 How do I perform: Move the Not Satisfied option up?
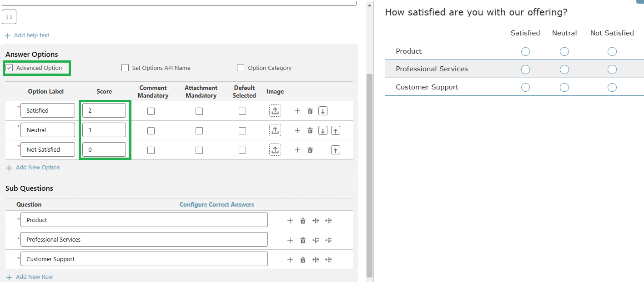(335, 149)
